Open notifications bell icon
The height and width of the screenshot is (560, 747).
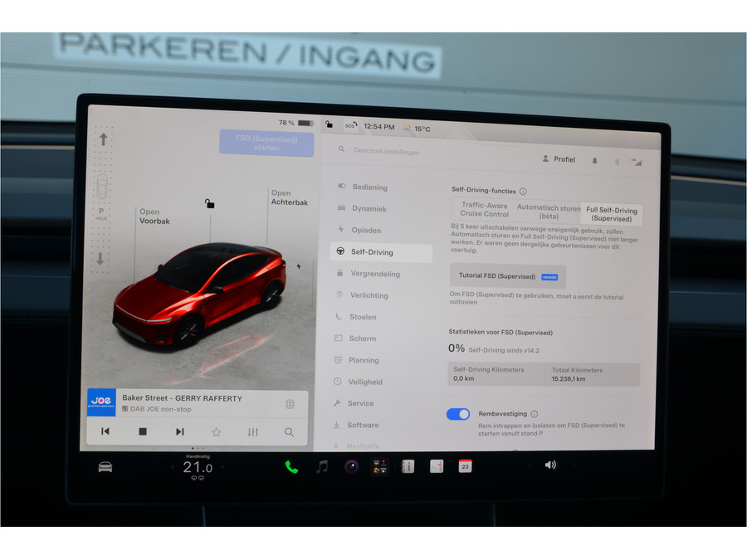point(594,161)
